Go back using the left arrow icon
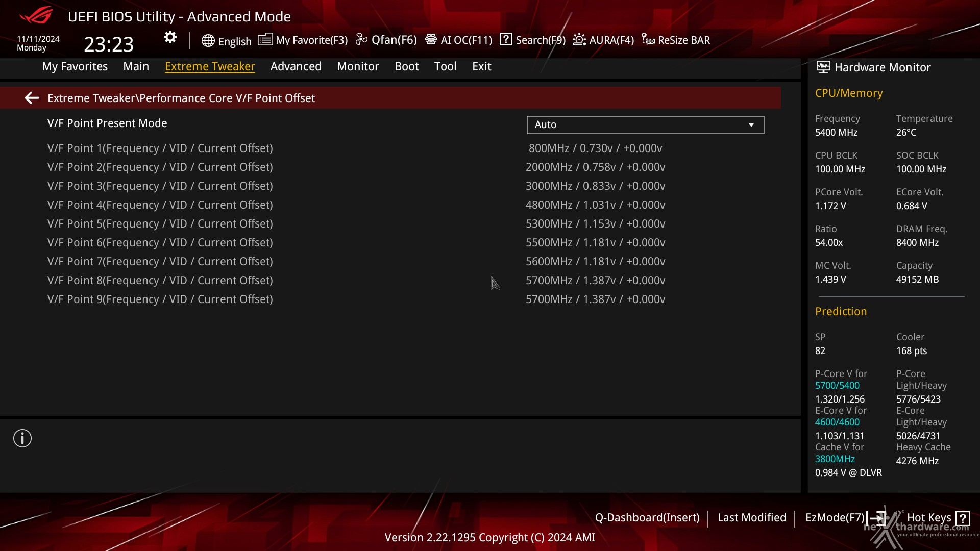The image size is (980, 551). pyautogui.click(x=32, y=98)
